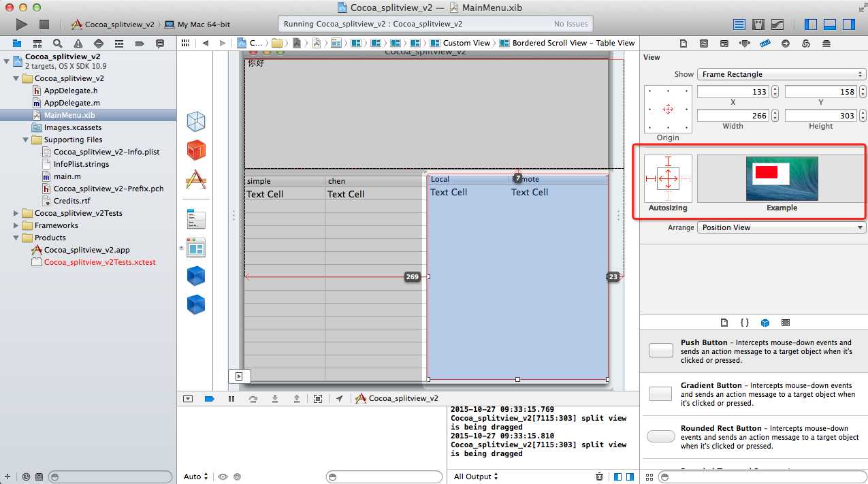The width and height of the screenshot is (868, 484).
Task: Open the Breakpoint navigator tab
Action: tap(140, 43)
